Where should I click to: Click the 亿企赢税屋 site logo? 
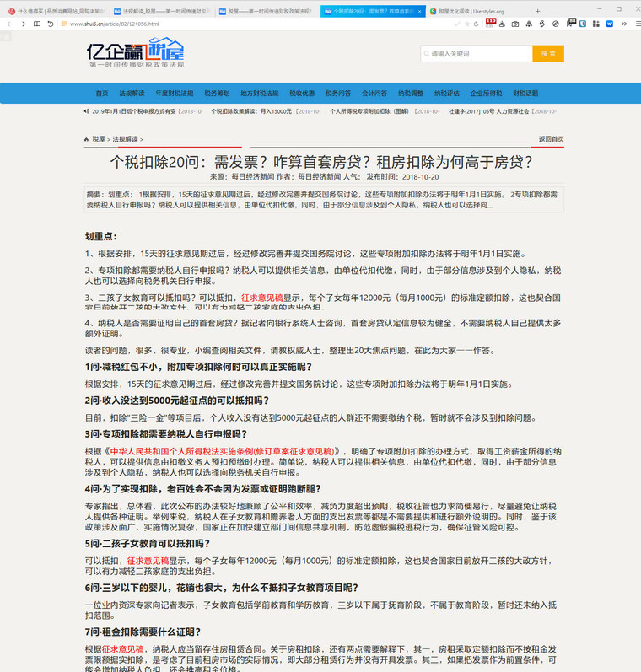click(136, 52)
